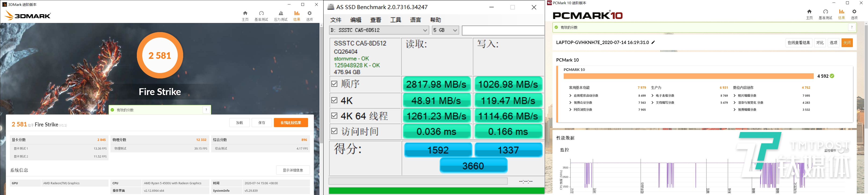The width and height of the screenshot is (868, 195).
Task: Click the 选项 button beside 对比
Action: (833, 43)
